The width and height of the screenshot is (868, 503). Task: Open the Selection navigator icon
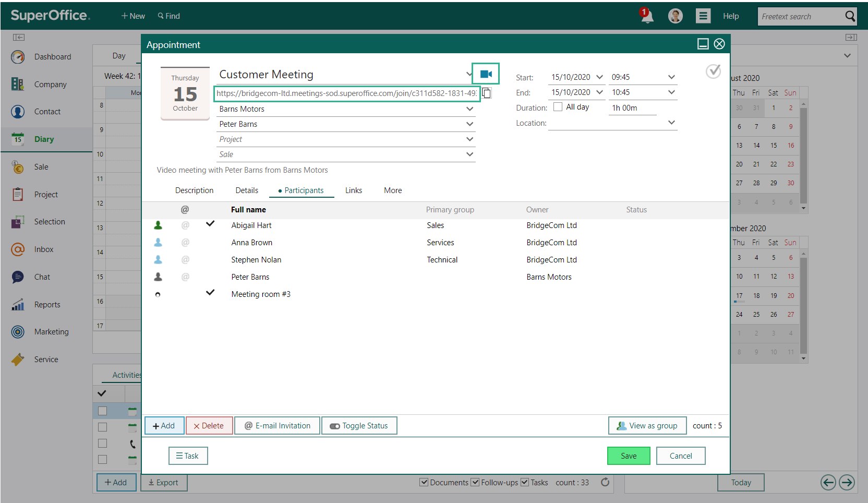tap(18, 222)
